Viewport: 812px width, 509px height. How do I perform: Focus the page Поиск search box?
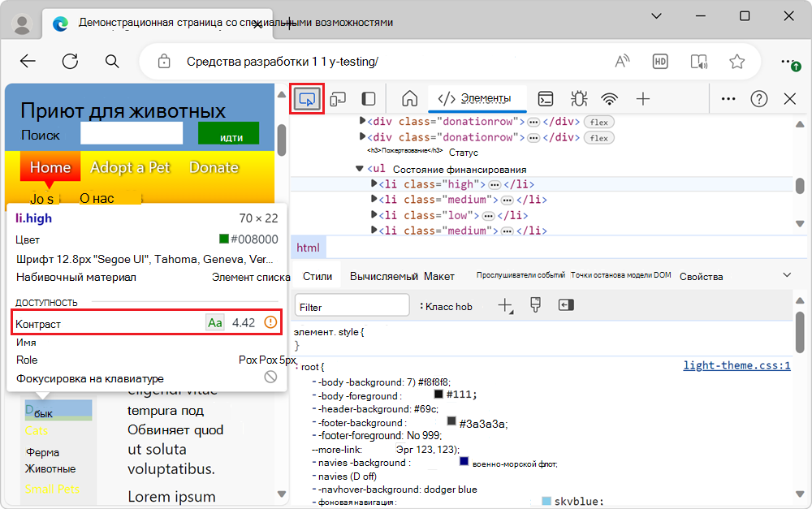(132, 133)
